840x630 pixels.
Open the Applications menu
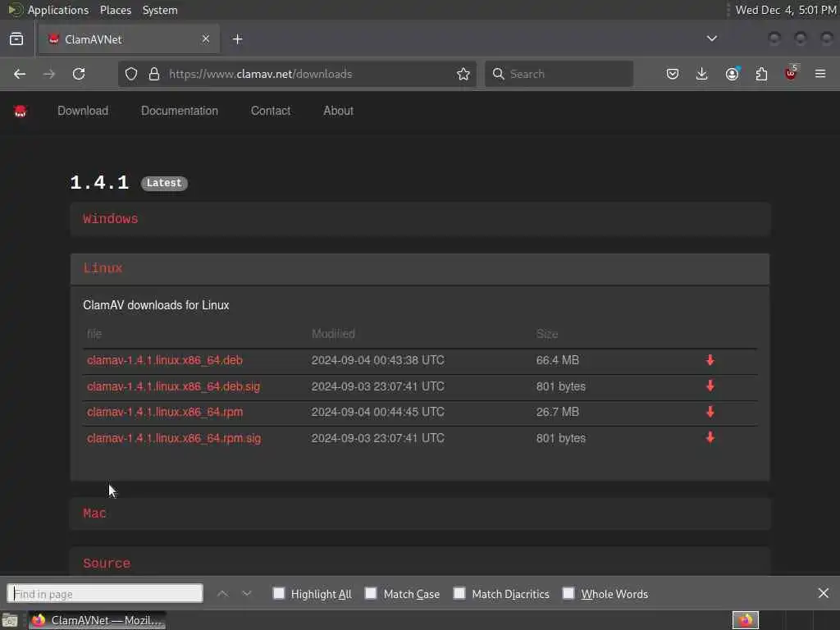(x=58, y=10)
